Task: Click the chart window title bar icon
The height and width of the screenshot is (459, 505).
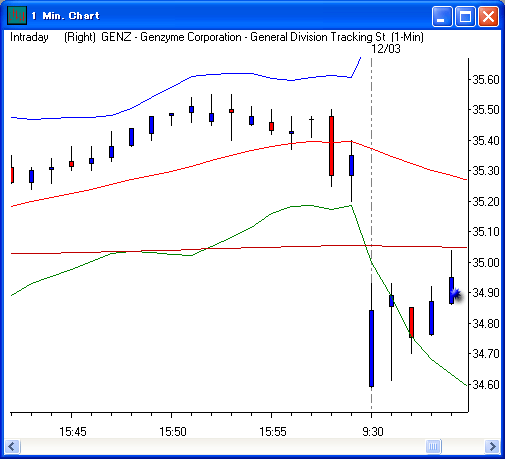Action: [x=16, y=16]
